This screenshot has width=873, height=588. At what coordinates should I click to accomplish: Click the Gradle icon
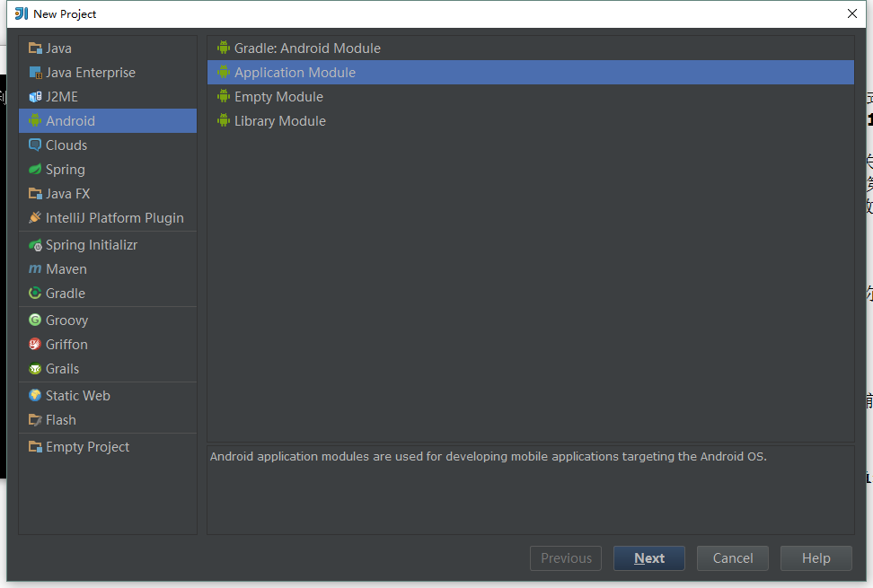click(35, 294)
